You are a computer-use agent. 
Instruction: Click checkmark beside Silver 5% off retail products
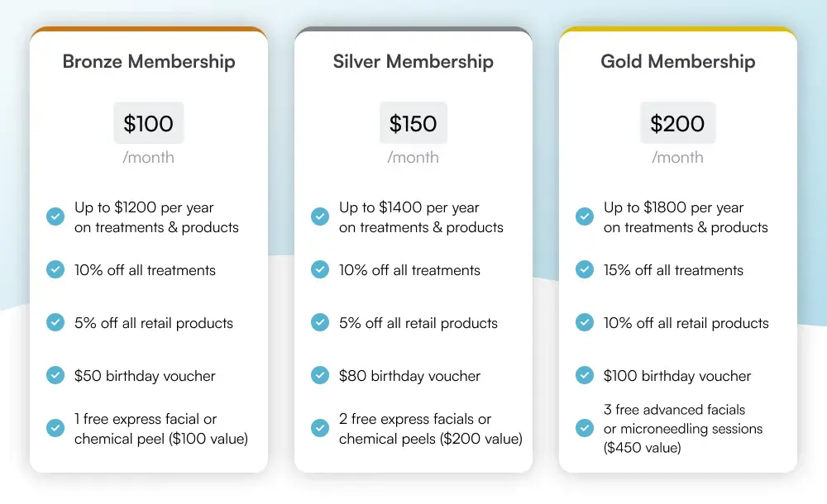tap(320, 322)
